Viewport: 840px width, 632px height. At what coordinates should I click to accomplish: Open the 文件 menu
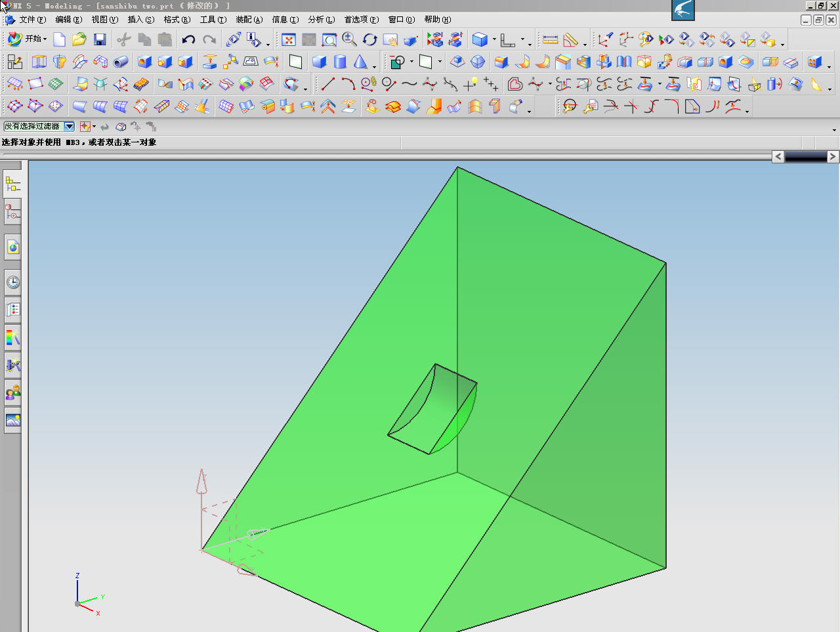(x=32, y=20)
